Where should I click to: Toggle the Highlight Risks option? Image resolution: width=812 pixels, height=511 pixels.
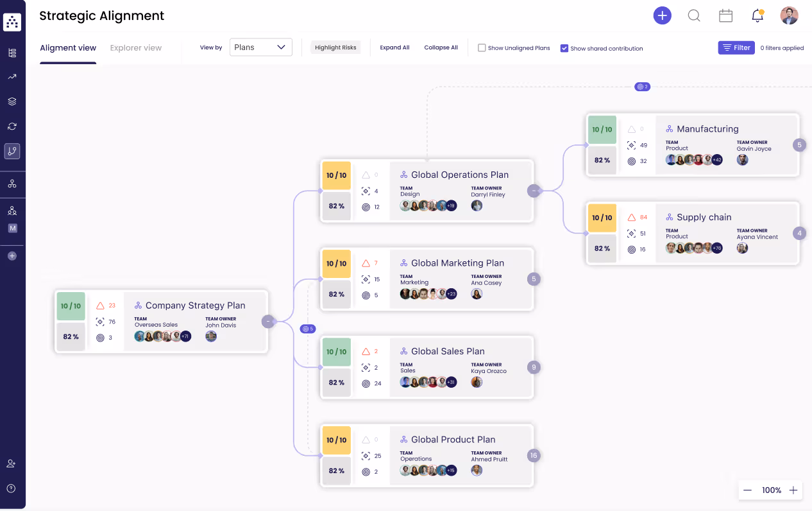click(x=335, y=47)
